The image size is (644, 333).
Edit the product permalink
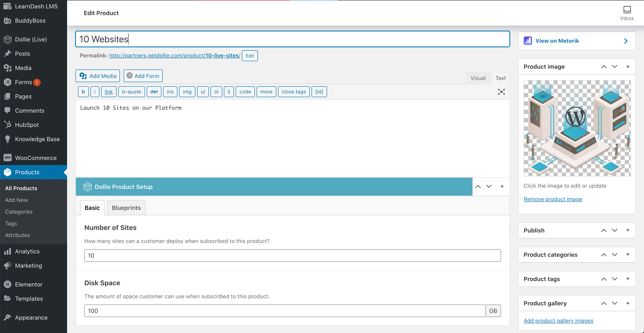tap(249, 55)
